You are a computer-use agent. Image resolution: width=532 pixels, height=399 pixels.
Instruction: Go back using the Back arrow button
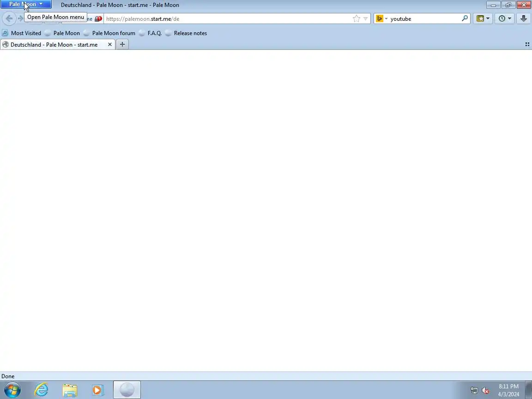9,18
